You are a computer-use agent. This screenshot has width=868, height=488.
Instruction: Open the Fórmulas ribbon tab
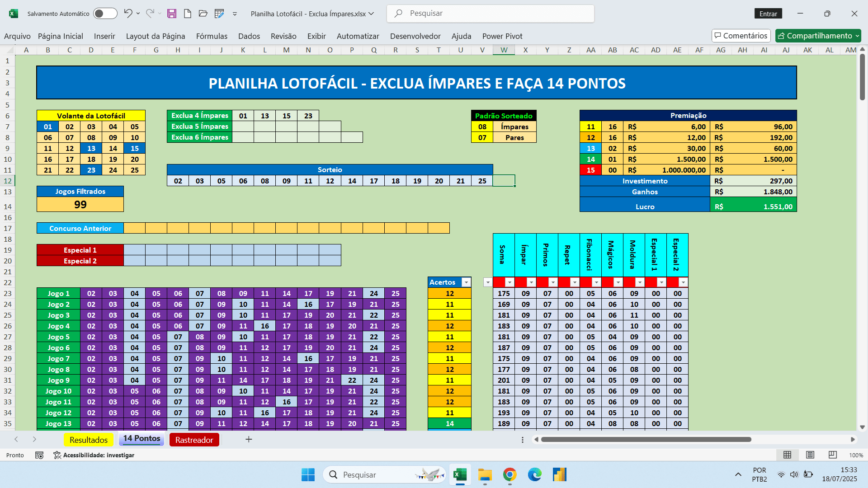[x=212, y=36]
